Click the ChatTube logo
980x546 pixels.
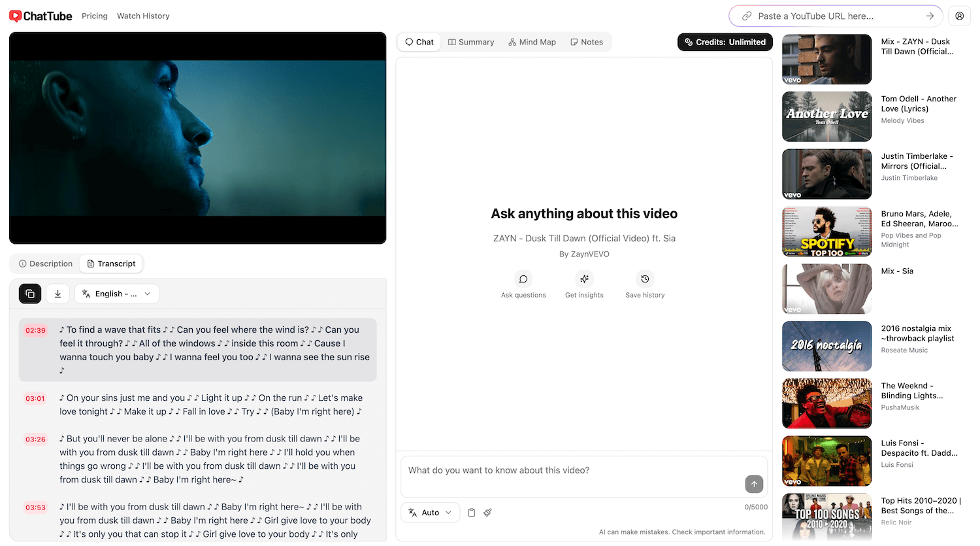pos(41,16)
